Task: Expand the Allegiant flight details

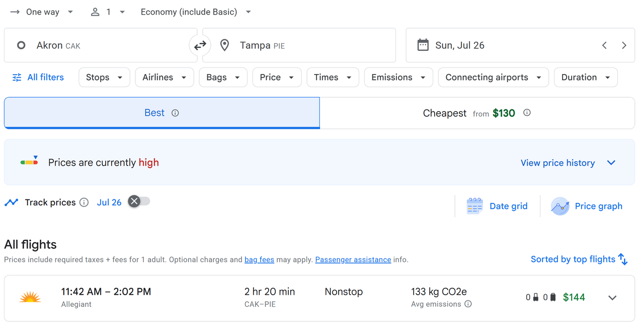Action: (x=612, y=298)
